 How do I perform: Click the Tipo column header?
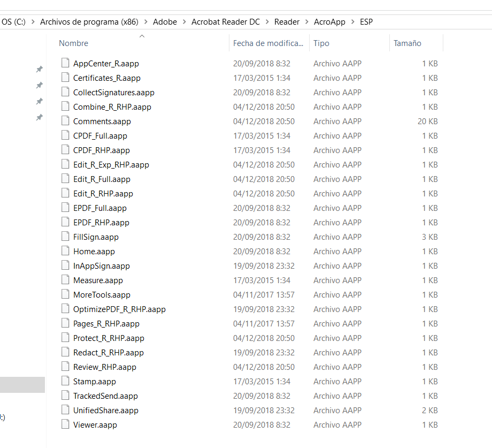(321, 43)
